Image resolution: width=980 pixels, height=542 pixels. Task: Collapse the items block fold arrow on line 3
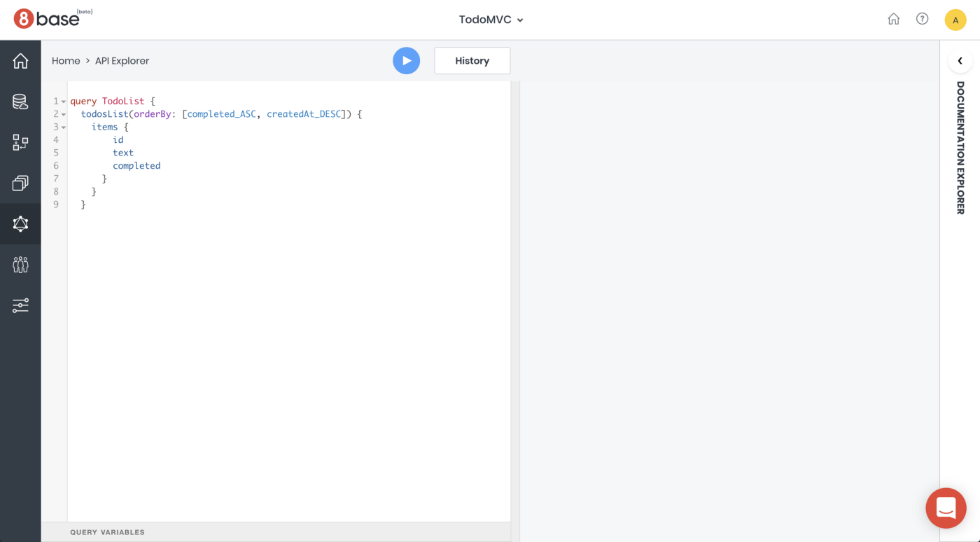click(64, 127)
